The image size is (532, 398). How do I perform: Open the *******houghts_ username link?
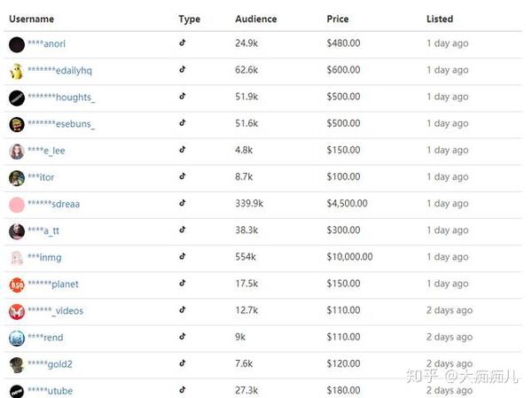point(61,98)
